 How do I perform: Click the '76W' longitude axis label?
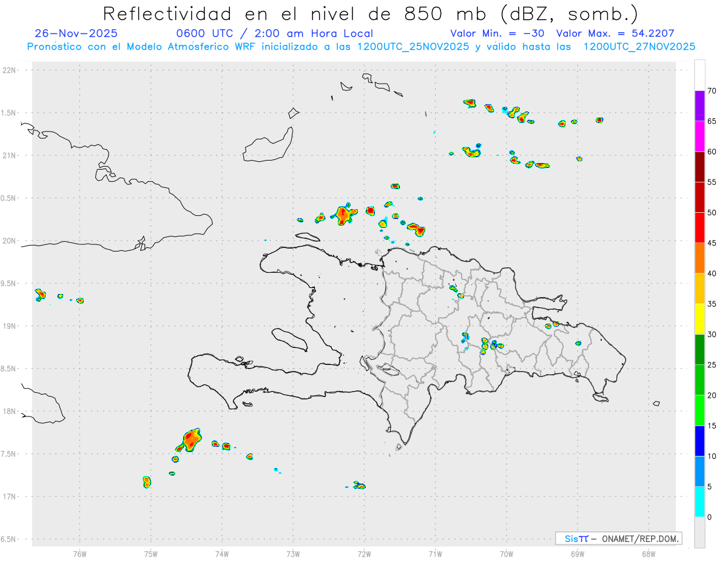click(79, 554)
